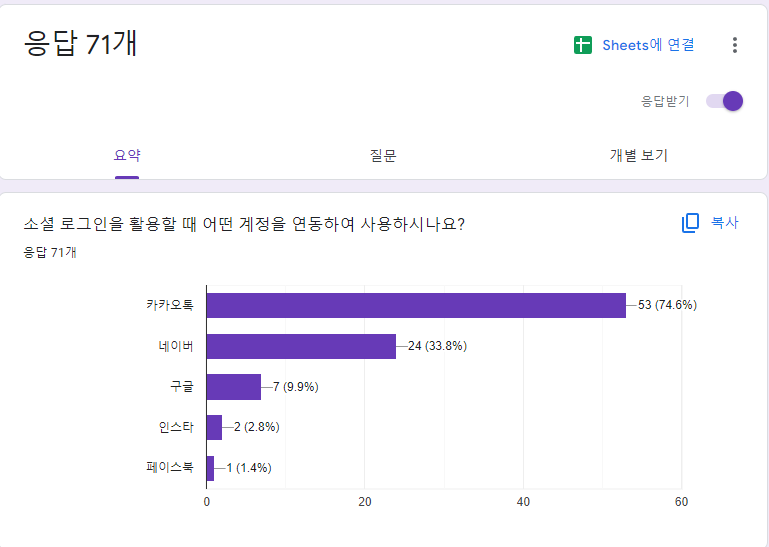Click the x-axis tick label 40
This screenshot has height=547, width=769.
click(x=523, y=502)
